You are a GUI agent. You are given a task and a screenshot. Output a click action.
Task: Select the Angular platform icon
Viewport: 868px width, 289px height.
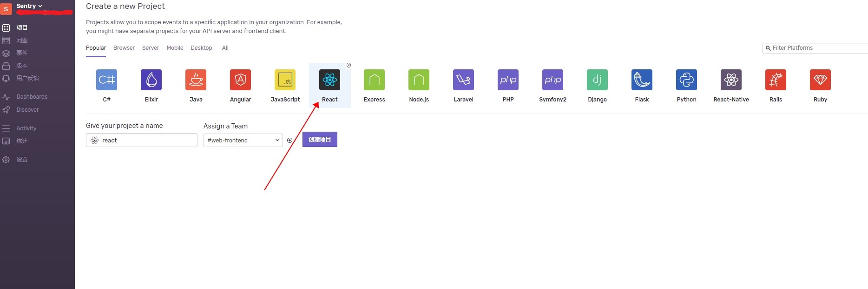point(240,80)
